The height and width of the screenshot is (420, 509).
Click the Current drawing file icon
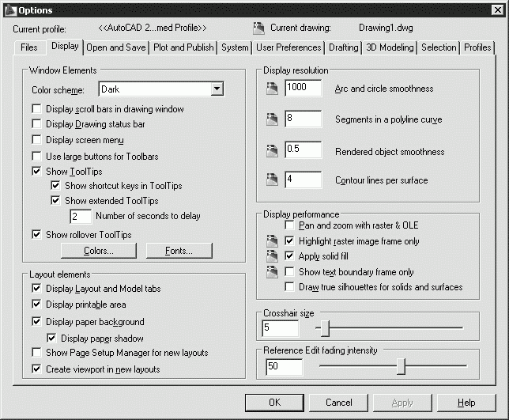(x=258, y=28)
